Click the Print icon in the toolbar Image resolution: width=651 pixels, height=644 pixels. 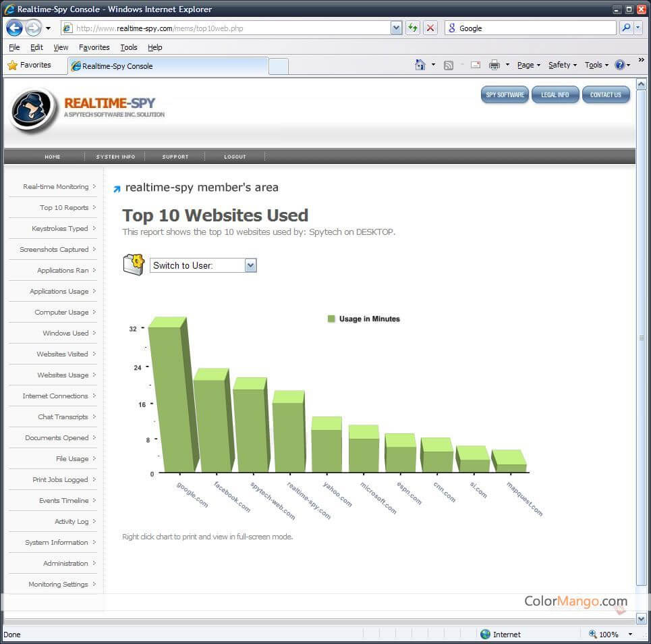[494, 65]
